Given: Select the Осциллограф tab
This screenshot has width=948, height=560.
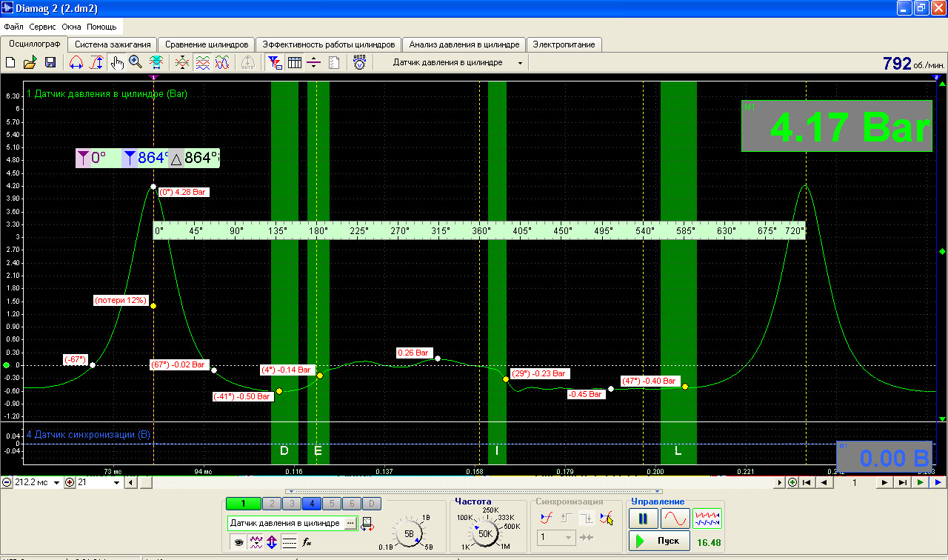Looking at the screenshot, I should tap(35, 44).
